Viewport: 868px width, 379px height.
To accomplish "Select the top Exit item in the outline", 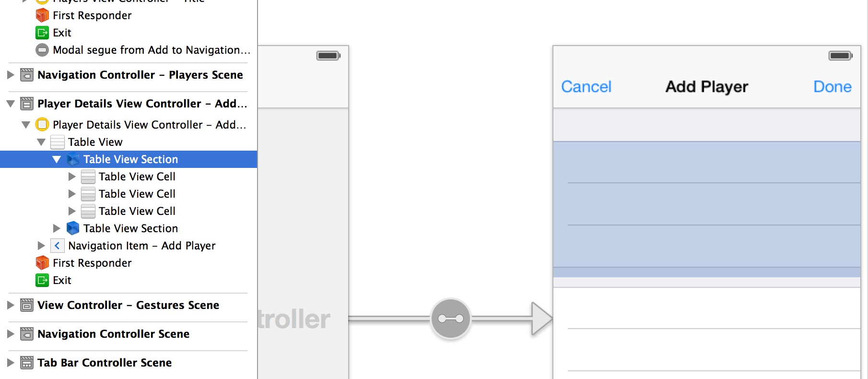I will point(62,33).
